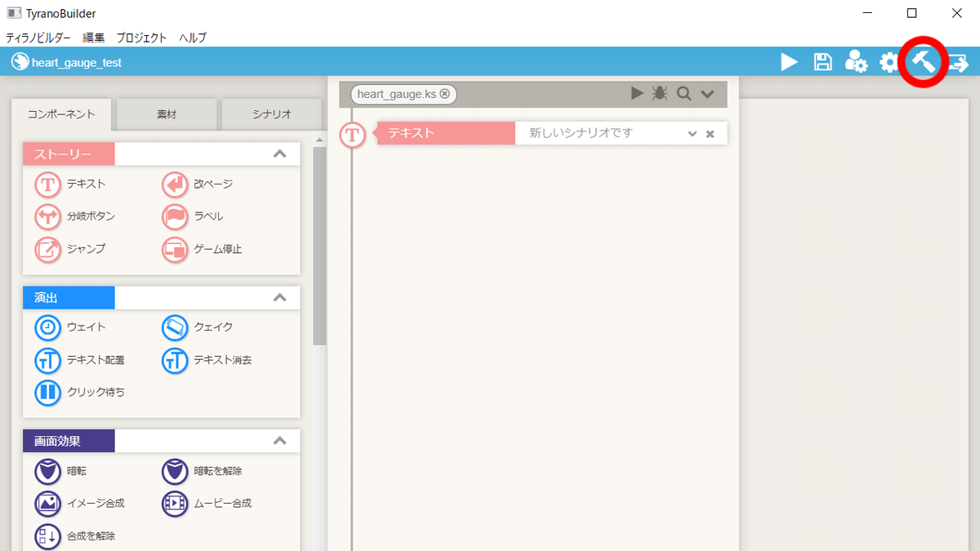Switch to the シナリオ tab
This screenshot has height=551, width=980.
tap(272, 114)
